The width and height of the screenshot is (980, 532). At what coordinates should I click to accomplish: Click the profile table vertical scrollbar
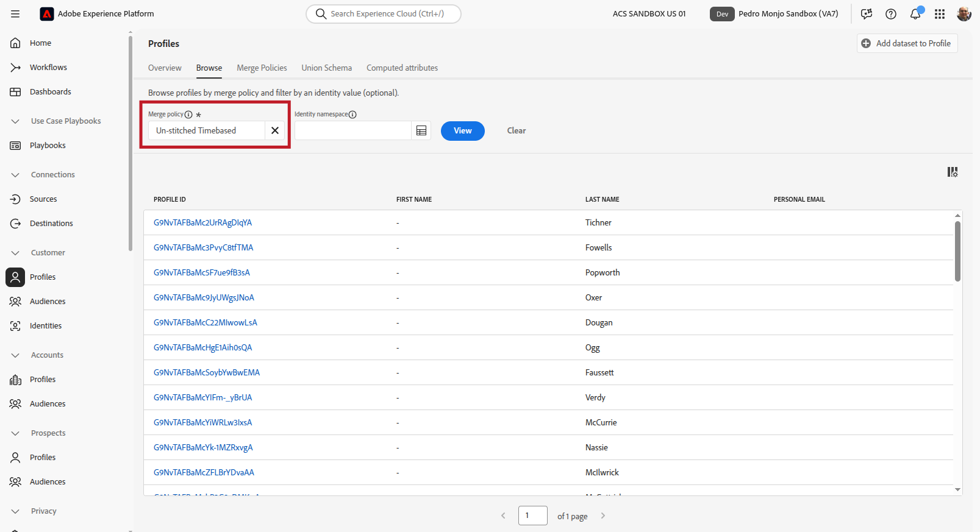coord(957,251)
